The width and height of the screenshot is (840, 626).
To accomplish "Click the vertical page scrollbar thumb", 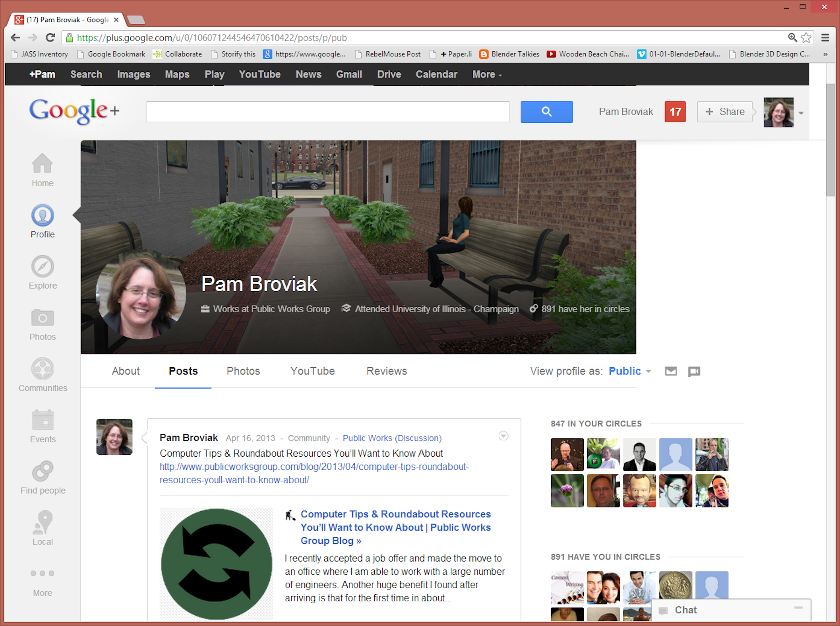I will 831,140.
